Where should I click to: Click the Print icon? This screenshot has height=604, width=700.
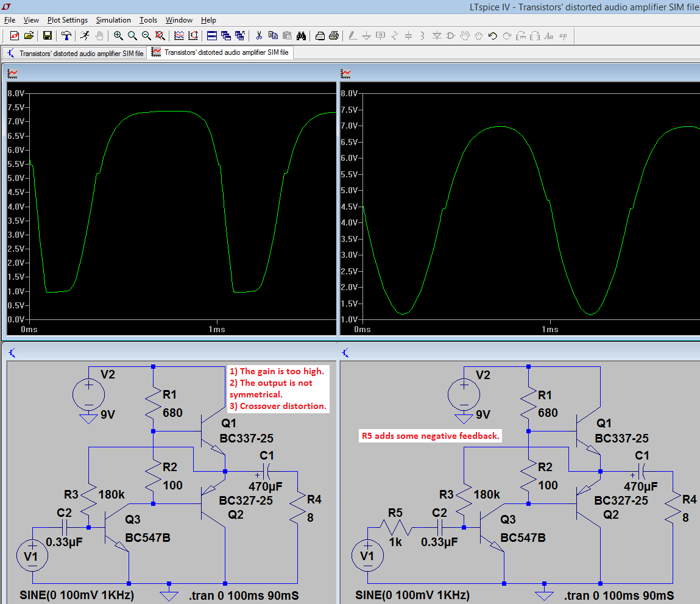point(334,36)
